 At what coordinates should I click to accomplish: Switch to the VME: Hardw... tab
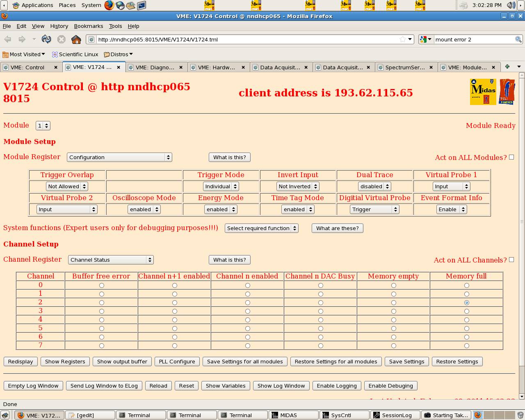[x=219, y=67]
